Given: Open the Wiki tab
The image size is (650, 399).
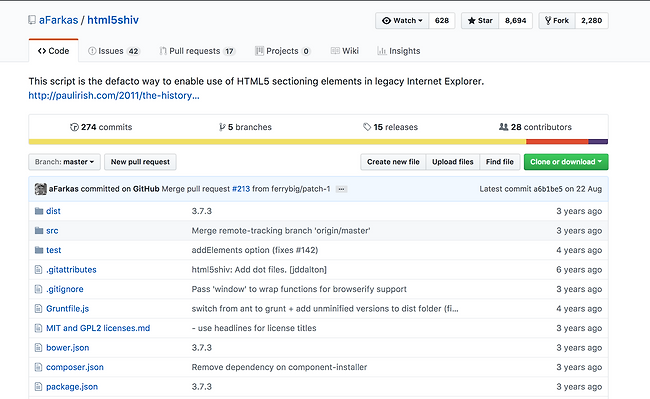Looking at the screenshot, I should 344,51.
